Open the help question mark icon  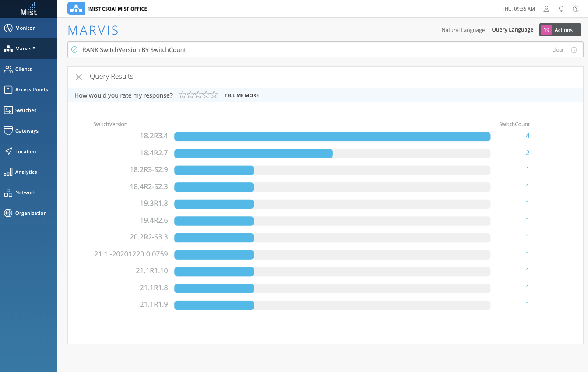pyautogui.click(x=576, y=9)
